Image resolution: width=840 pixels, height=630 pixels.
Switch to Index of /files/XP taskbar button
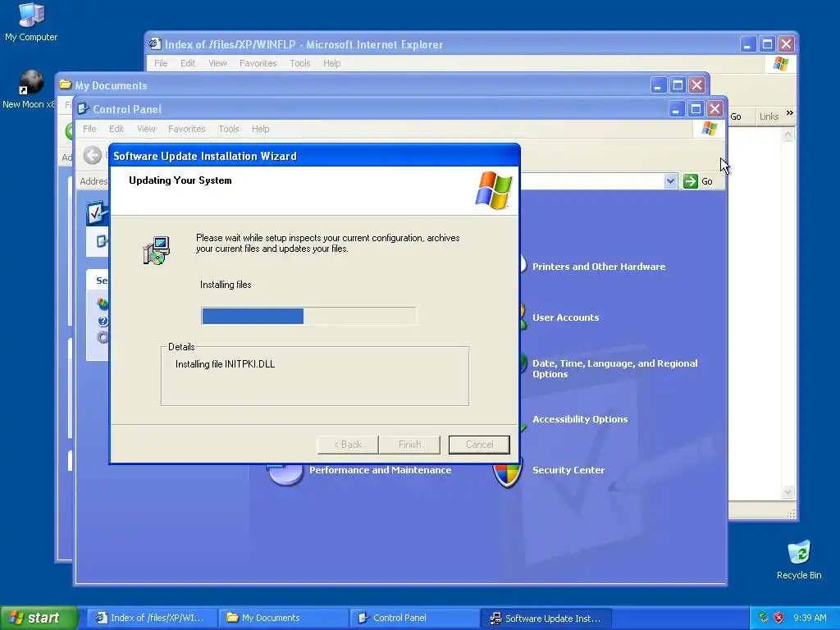point(152,618)
